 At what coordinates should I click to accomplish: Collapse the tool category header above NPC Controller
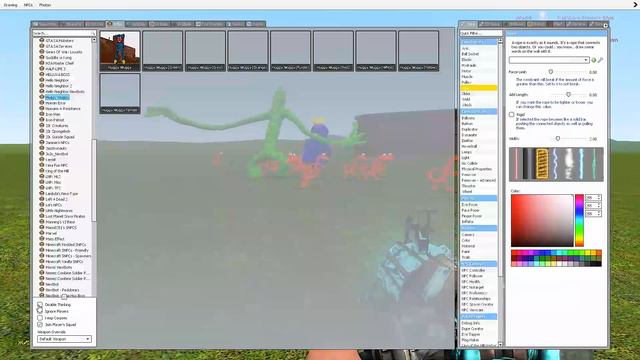tap(478, 264)
